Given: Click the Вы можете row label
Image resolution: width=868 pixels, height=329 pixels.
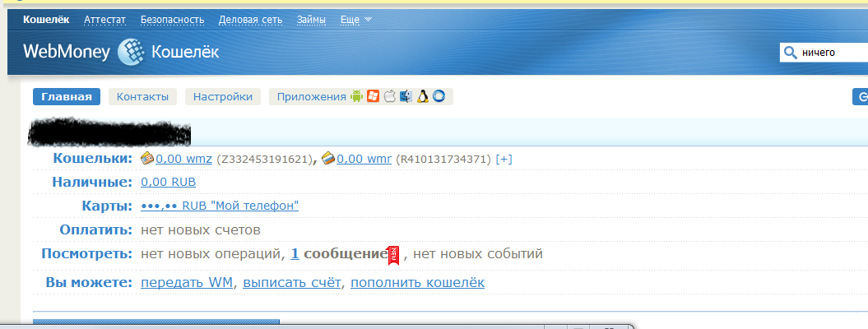Looking at the screenshot, I should point(90,283).
